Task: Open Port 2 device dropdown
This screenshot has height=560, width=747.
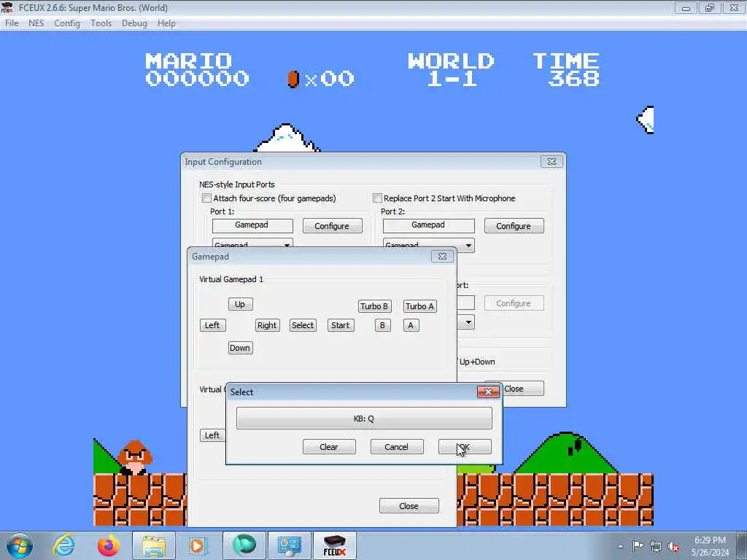Action: coord(428,245)
